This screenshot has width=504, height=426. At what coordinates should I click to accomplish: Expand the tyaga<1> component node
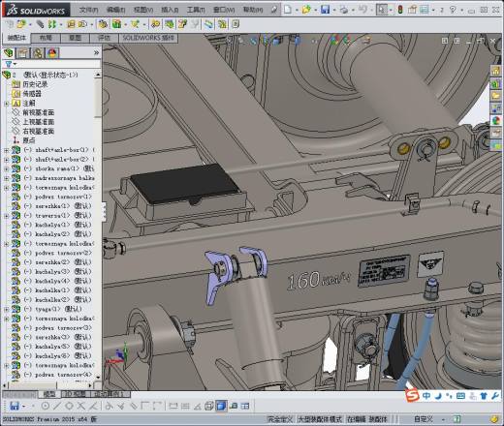pyautogui.click(x=6, y=309)
